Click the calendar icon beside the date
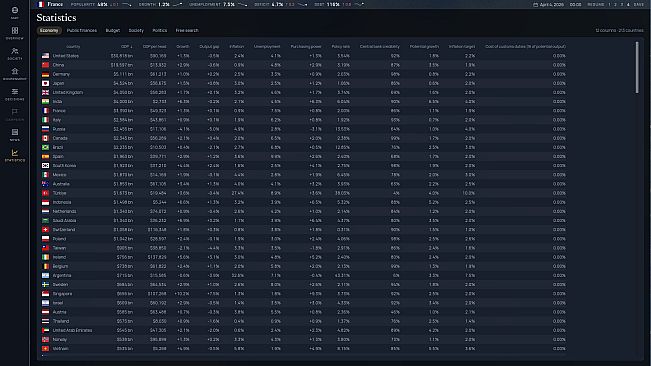 (536, 5)
